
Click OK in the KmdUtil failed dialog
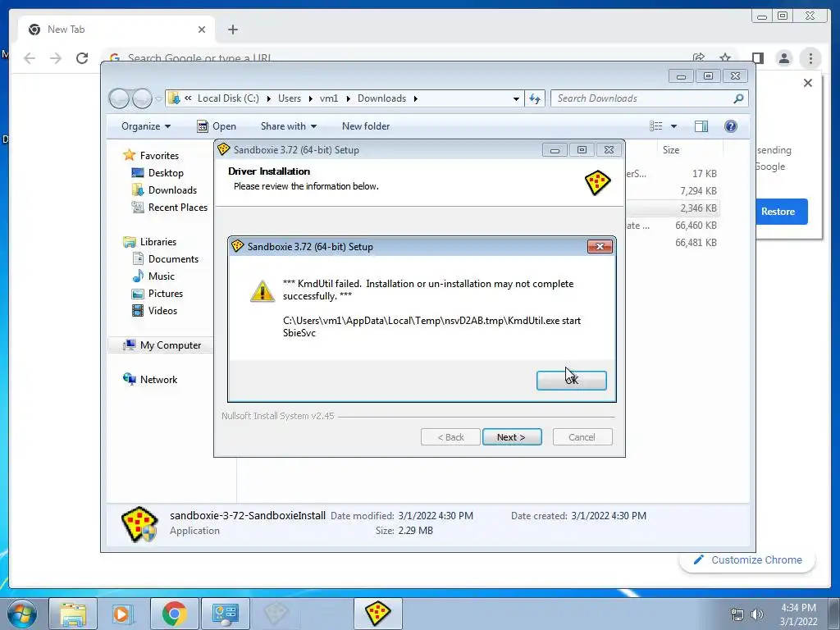click(x=571, y=381)
